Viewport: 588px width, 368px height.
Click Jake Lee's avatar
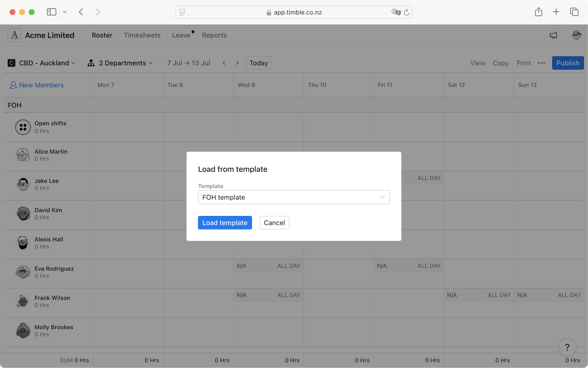(23, 184)
